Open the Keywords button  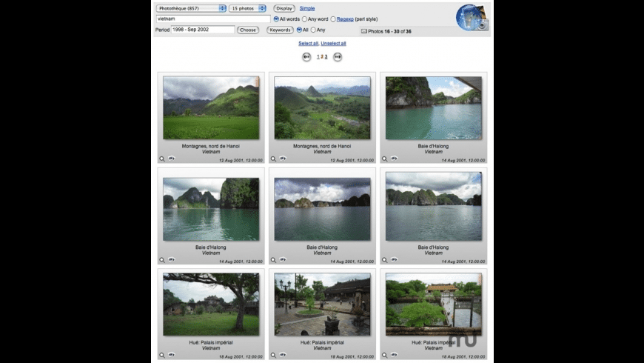click(280, 30)
